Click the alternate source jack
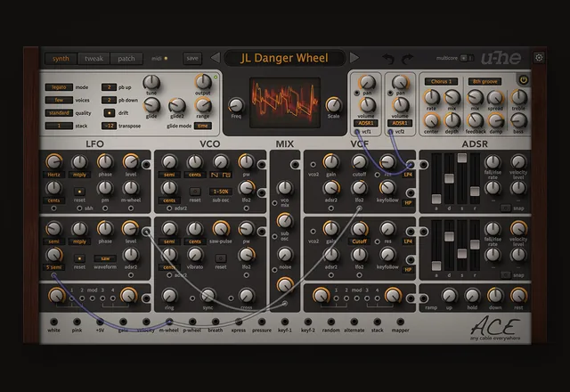This screenshot has width=570, height=392. (354, 322)
